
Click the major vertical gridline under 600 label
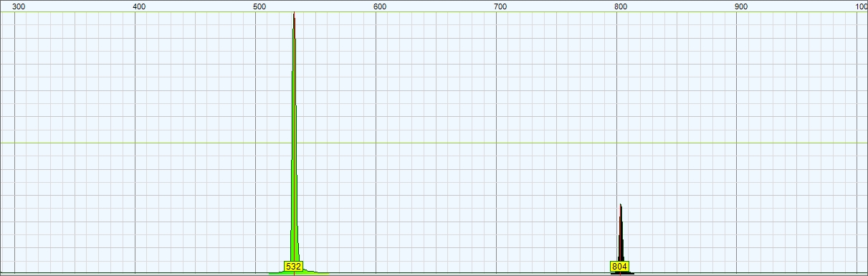[376, 143]
